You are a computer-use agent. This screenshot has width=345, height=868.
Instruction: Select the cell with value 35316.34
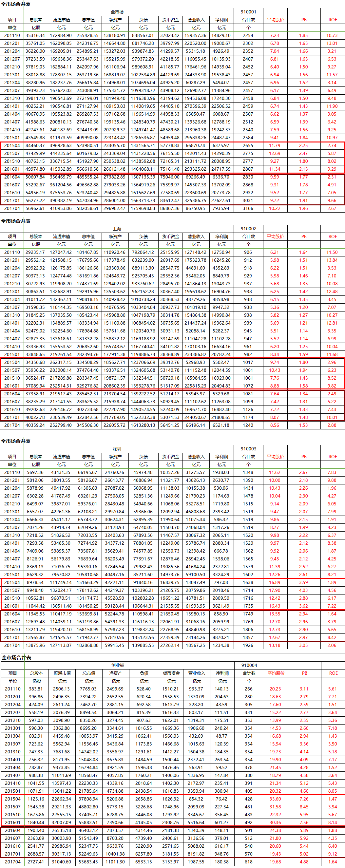pyautogui.click(x=36, y=35)
